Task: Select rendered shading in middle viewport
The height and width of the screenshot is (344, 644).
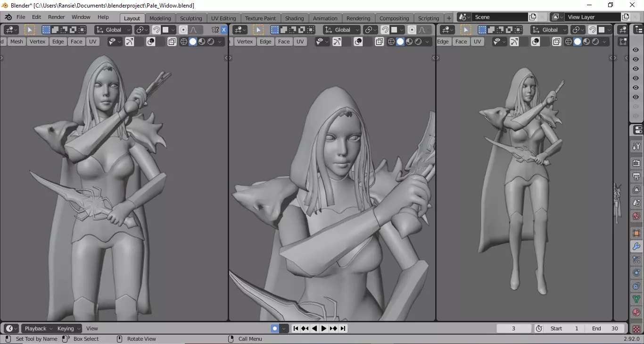Action: point(418,42)
